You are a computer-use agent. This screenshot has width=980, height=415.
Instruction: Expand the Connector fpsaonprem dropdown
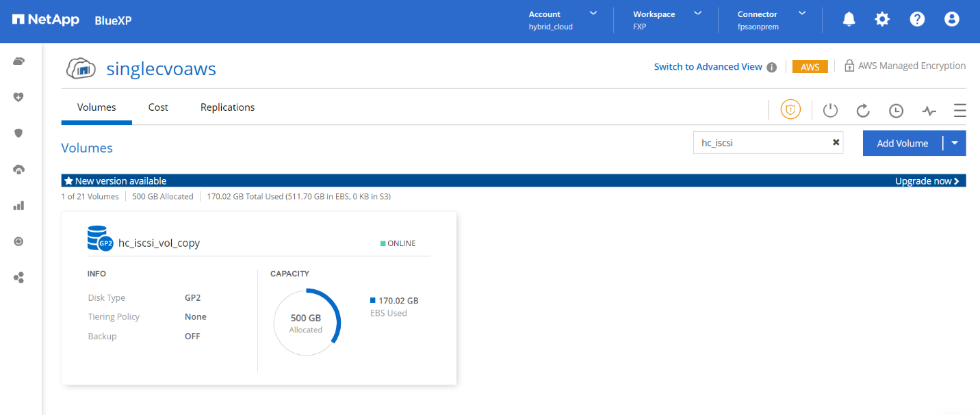(802, 13)
